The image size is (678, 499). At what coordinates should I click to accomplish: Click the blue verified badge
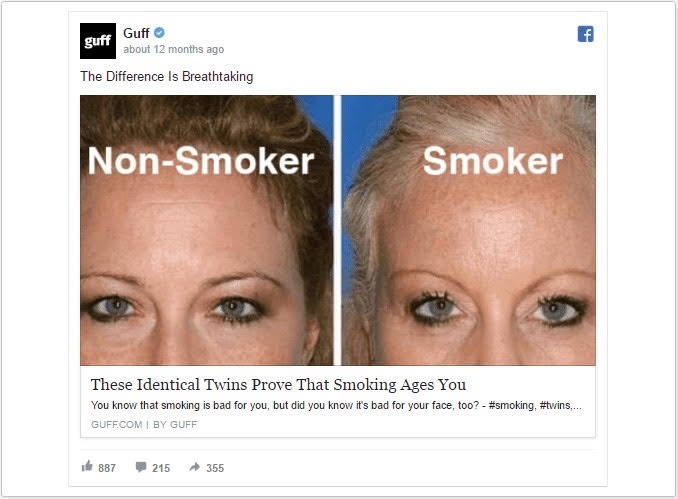point(159,32)
